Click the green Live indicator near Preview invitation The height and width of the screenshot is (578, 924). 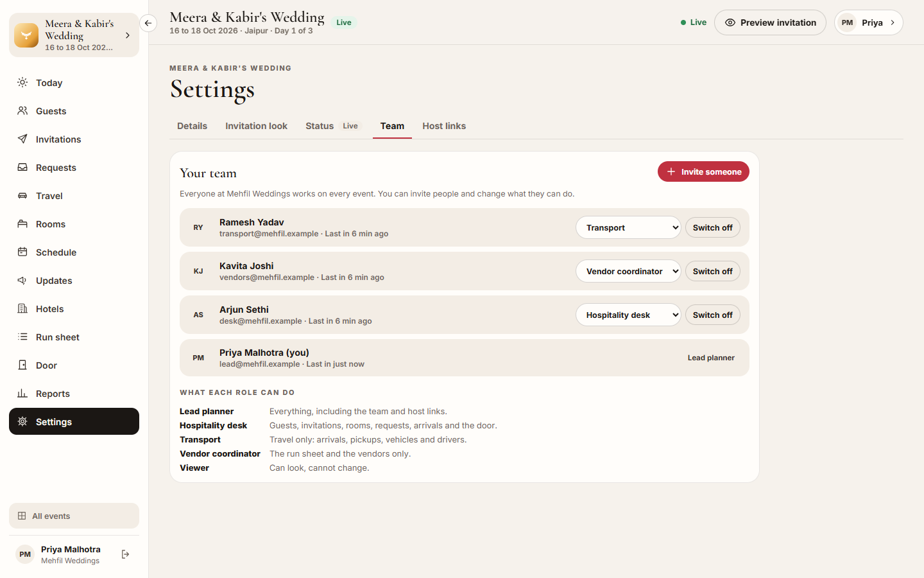[694, 22]
